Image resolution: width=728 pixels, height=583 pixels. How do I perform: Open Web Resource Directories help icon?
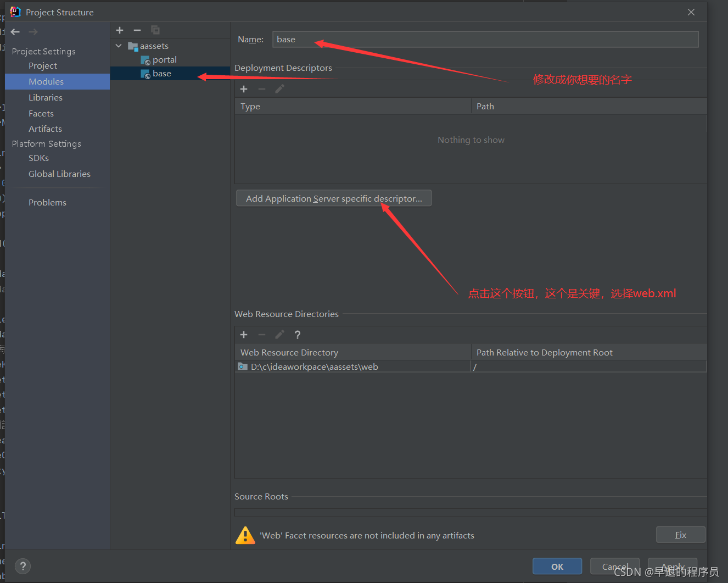[x=297, y=335]
